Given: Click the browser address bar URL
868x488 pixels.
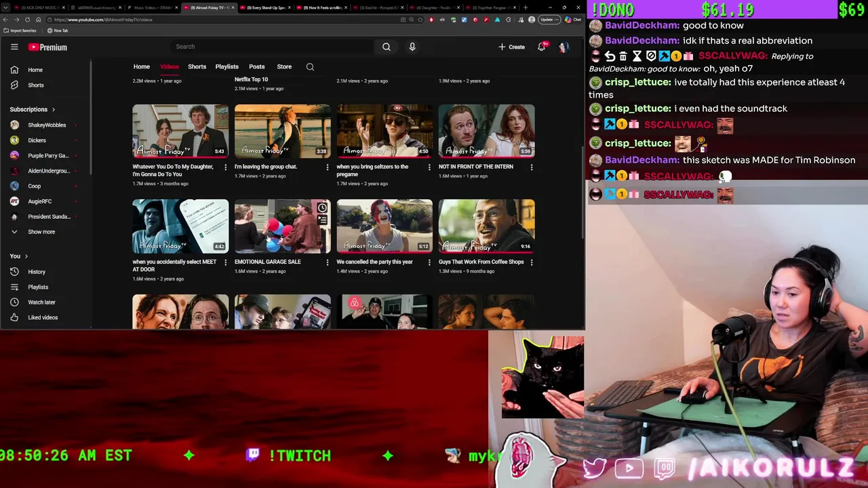Looking at the screenshot, I should [104, 20].
